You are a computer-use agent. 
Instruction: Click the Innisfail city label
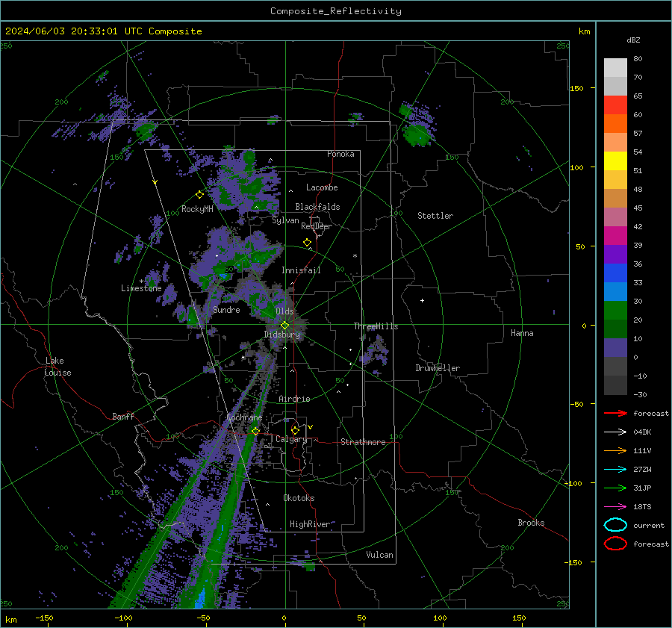pyautogui.click(x=301, y=270)
